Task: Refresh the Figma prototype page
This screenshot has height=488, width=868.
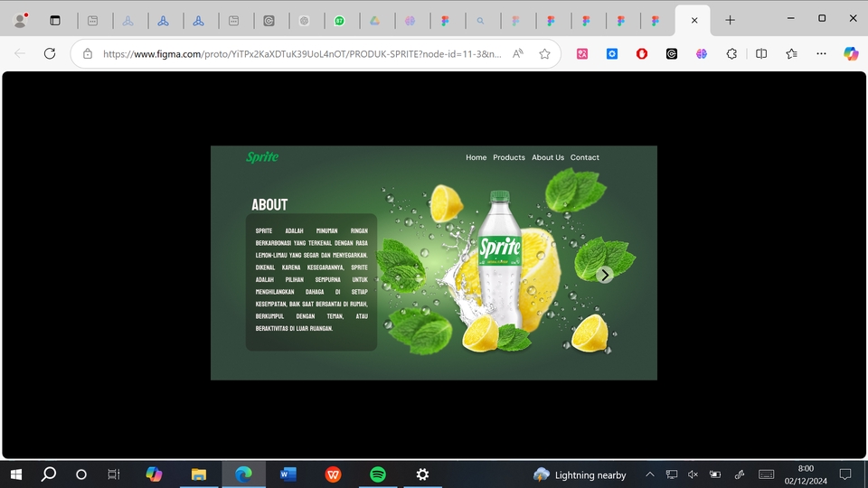Action: pyautogui.click(x=50, y=53)
